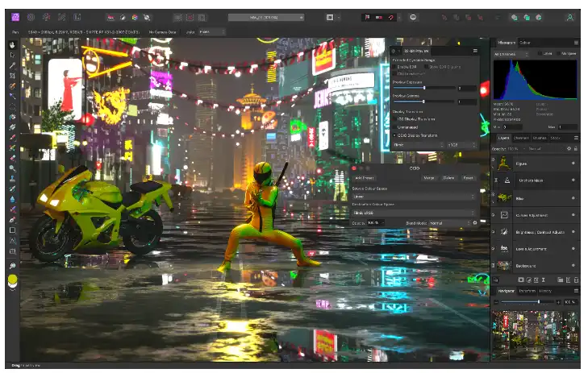Open adjustments icon in Layers footer

tap(529, 280)
